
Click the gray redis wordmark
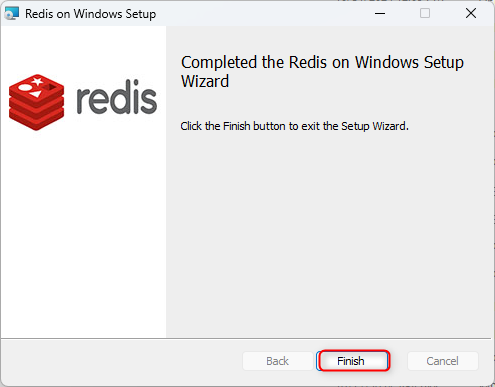pyautogui.click(x=116, y=97)
